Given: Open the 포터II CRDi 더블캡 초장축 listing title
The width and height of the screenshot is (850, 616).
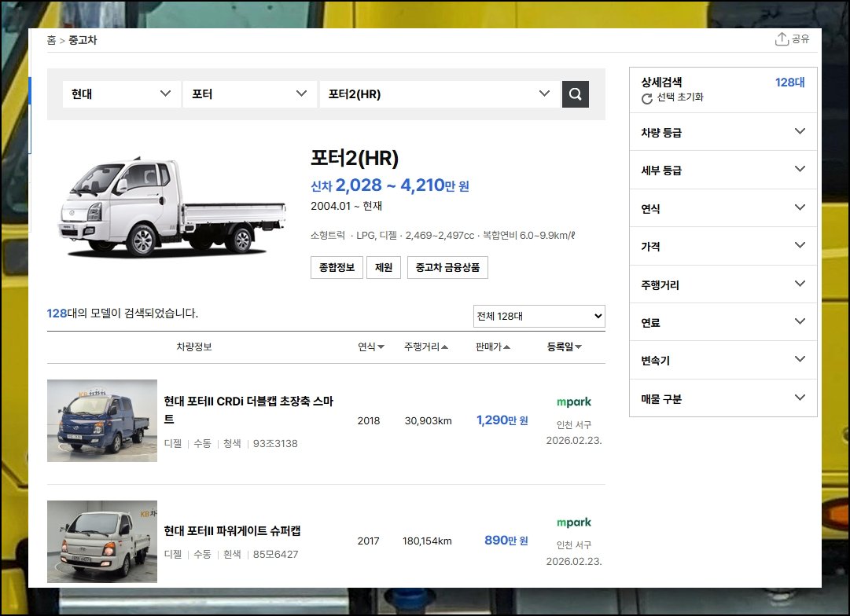Looking at the screenshot, I should (248, 410).
